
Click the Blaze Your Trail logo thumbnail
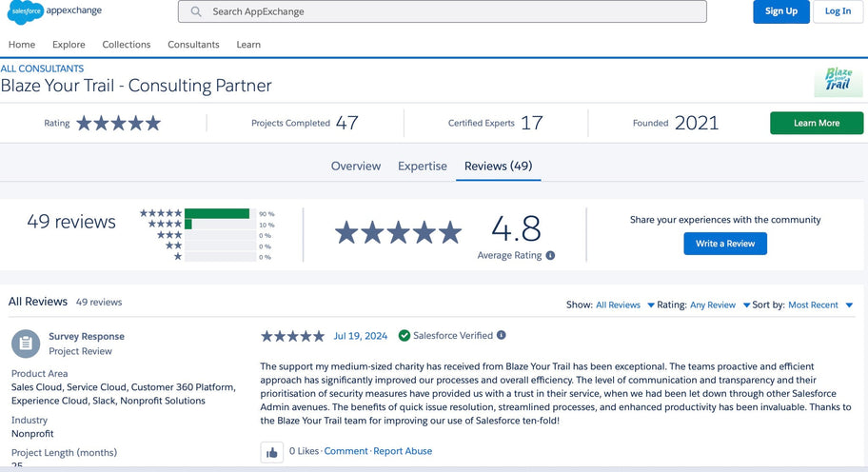[x=838, y=82]
